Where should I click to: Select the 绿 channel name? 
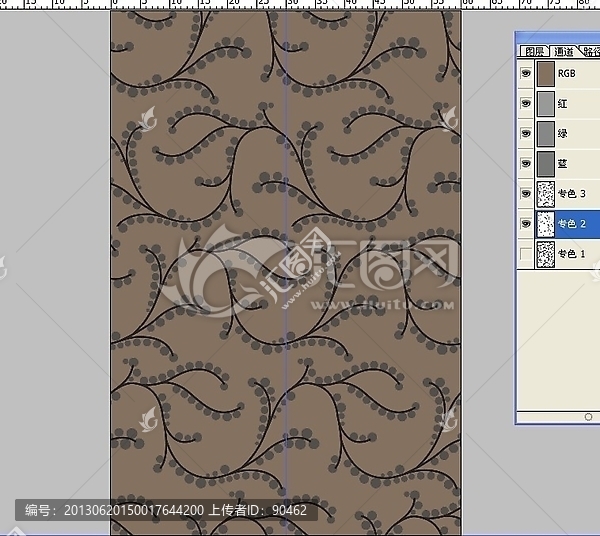[562, 134]
